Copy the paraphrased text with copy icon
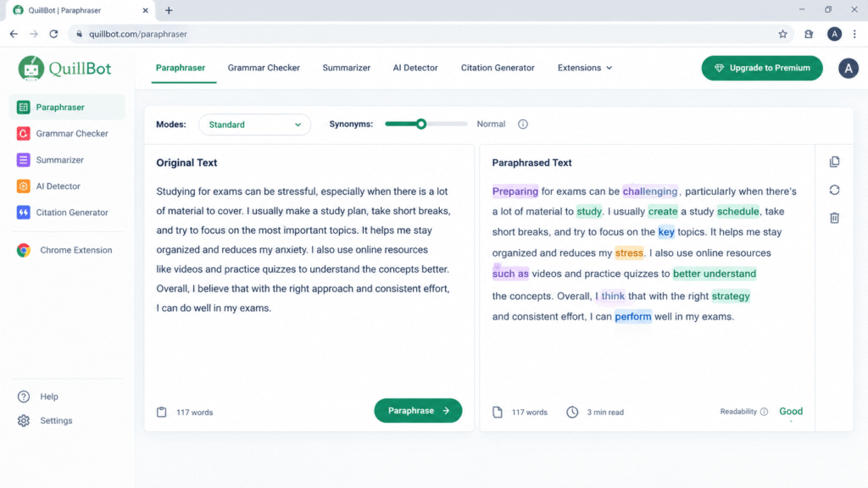The height and width of the screenshot is (488, 868). (x=834, y=162)
